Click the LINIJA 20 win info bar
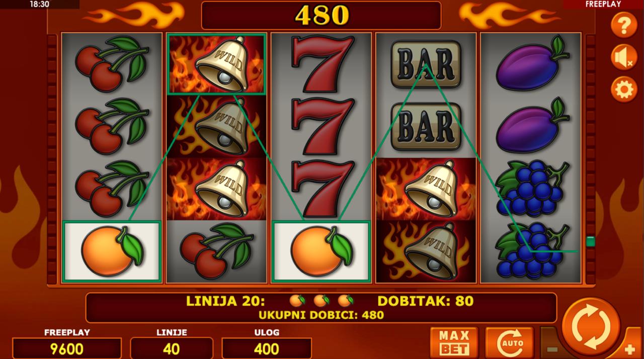 [321, 307]
